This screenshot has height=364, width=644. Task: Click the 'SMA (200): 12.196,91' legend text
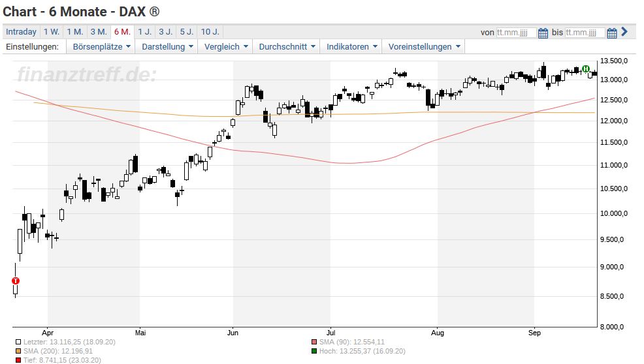tap(58, 351)
